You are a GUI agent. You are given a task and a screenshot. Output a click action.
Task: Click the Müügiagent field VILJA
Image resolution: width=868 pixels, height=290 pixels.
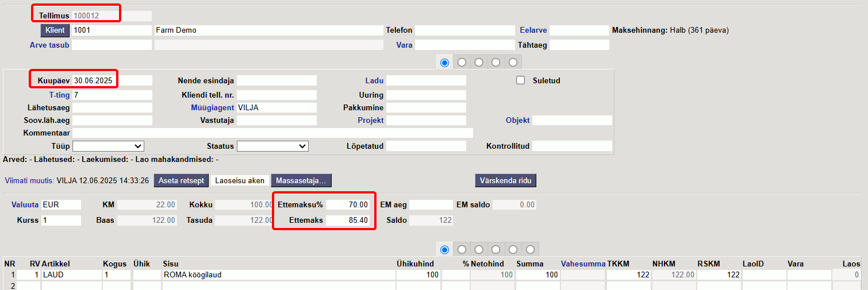pyautogui.click(x=276, y=107)
